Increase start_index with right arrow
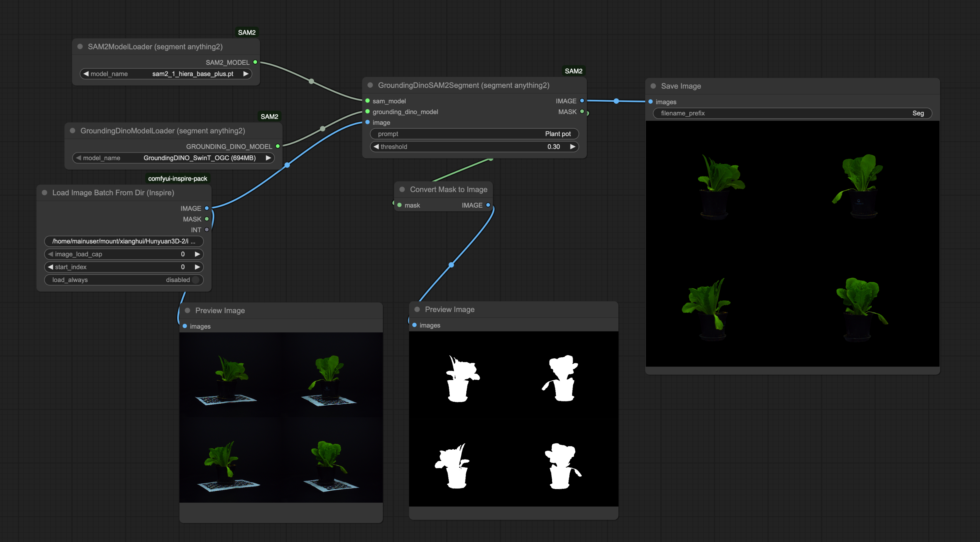This screenshot has width=980, height=542. pos(197,267)
